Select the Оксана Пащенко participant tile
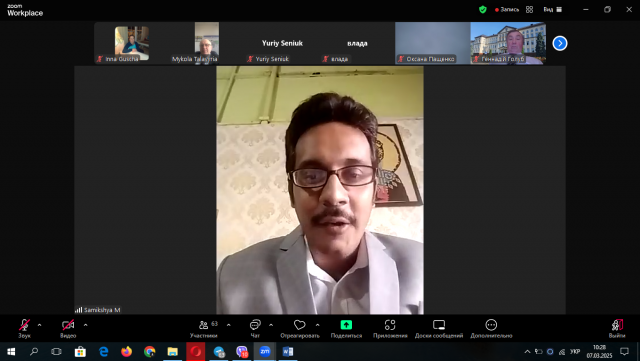640x361 pixels. [432, 43]
